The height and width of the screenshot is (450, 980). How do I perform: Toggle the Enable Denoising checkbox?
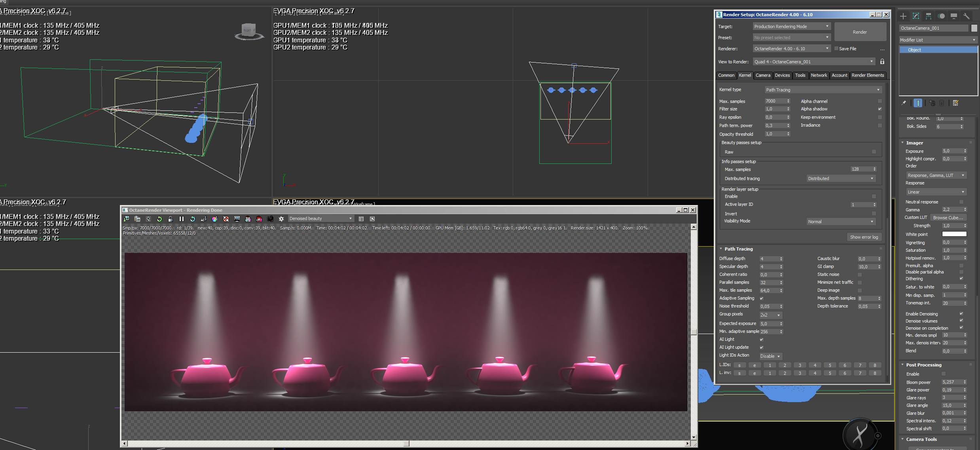pos(961,314)
